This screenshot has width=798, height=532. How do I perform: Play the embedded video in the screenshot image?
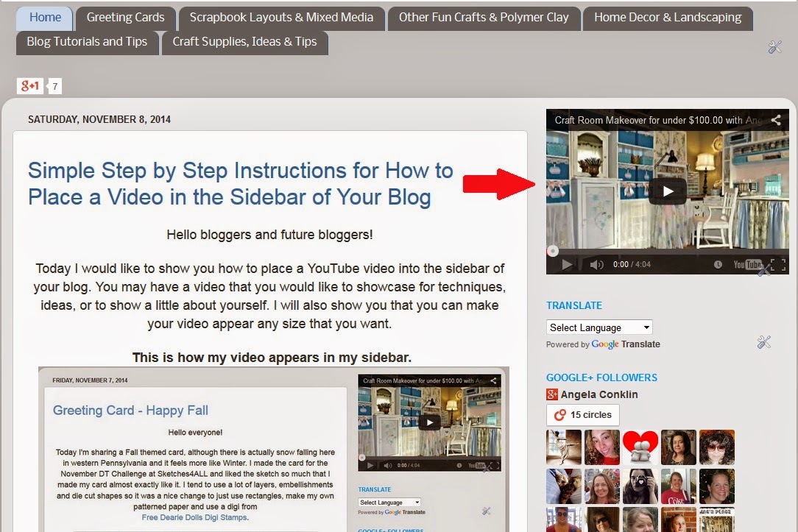point(429,422)
